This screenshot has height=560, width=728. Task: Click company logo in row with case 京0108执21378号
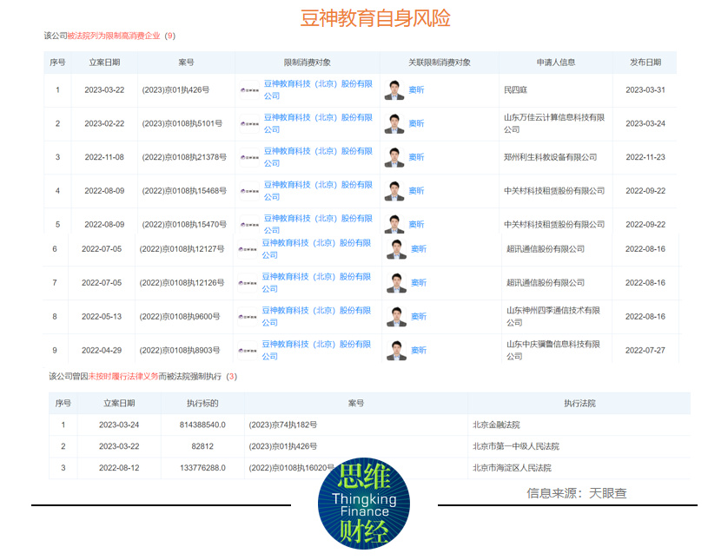point(249,157)
